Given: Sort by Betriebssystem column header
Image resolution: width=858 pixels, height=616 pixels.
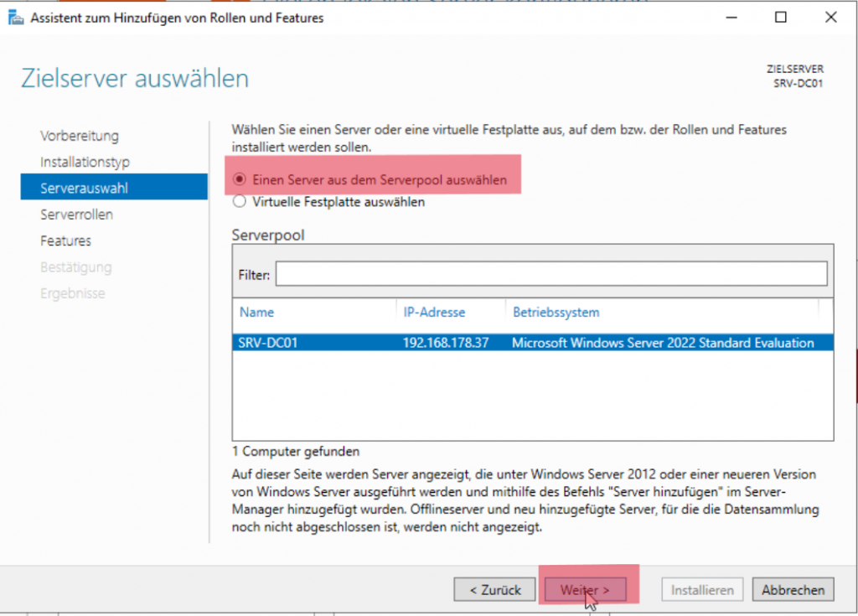Looking at the screenshot, I should [x=556, y=313].
